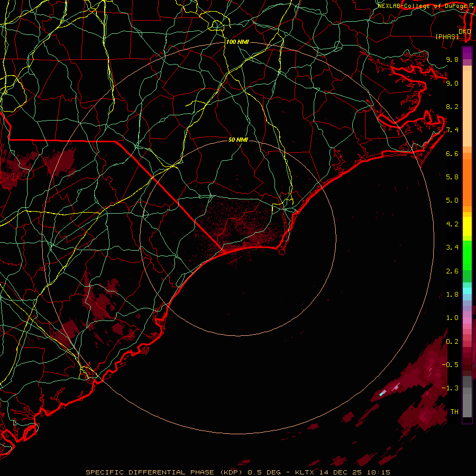
Task: Pick the orange band on the color scale
Action: pos(467,183)
